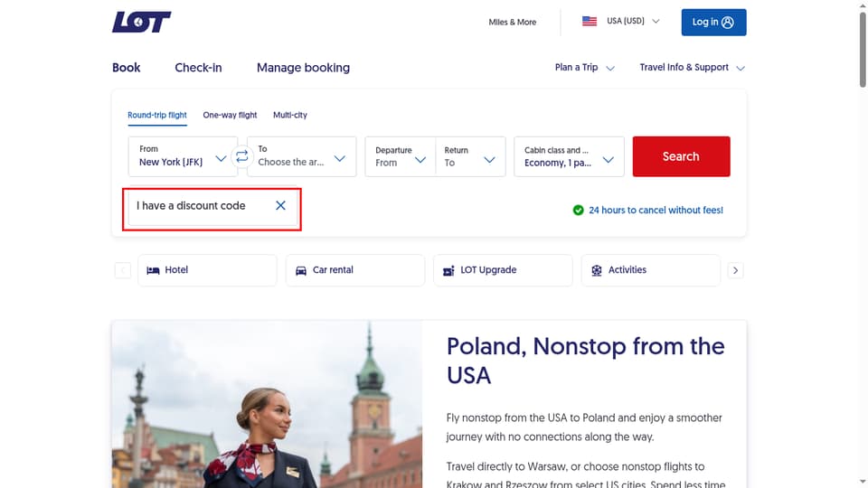The image size is (868, 488).
Task: Clear the discount code field with X
Action: (x=280, y=205)
